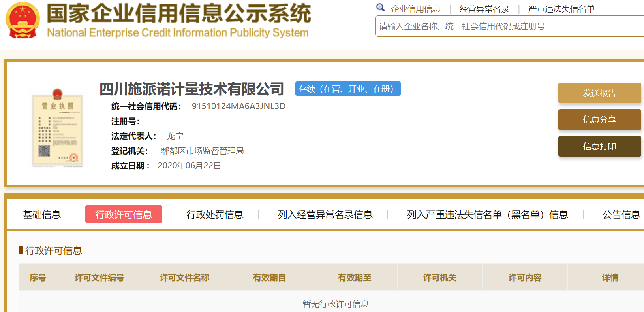Open the 企业信用信息 link
Screen dimensions: 644x312
tap(415, 9)
